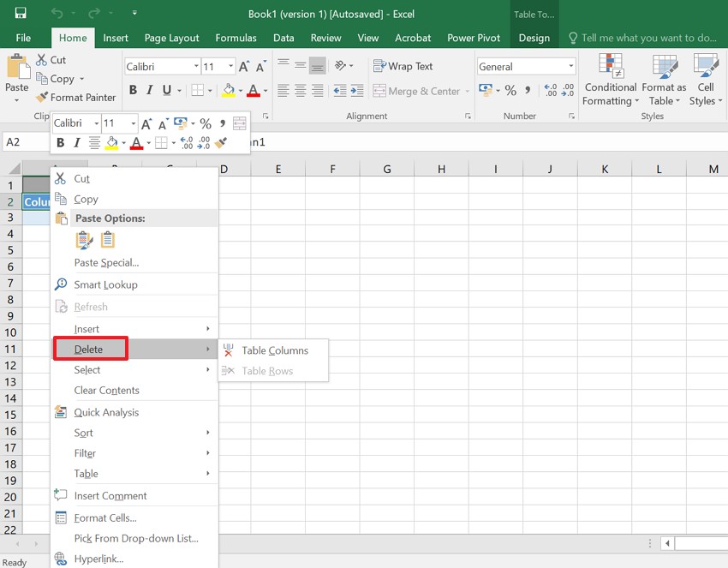Open the File tab

(23, 38)
